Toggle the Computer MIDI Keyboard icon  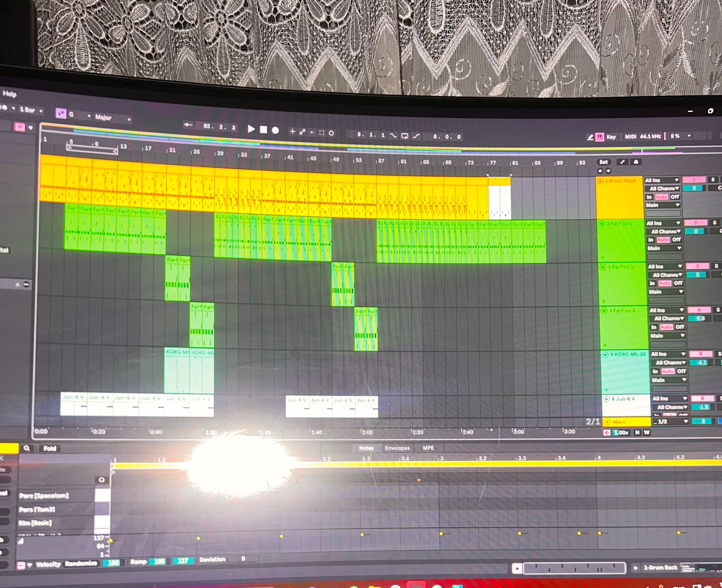(600, 137)
